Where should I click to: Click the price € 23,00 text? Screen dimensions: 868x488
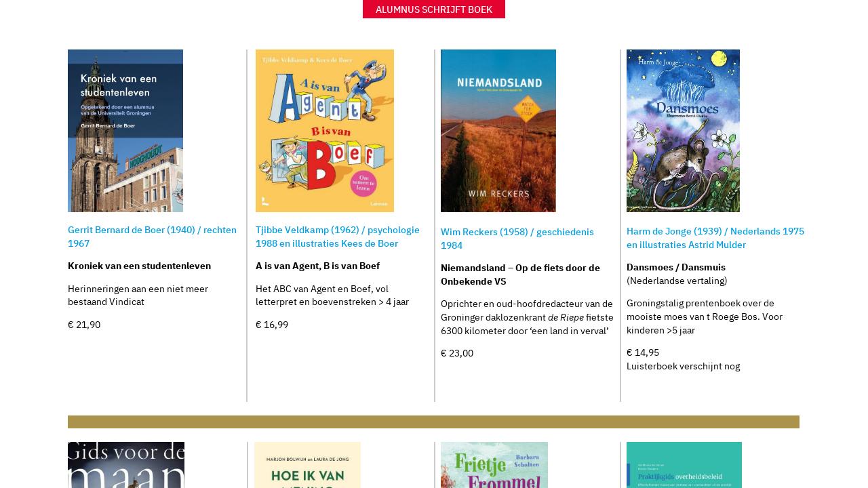pos(457,353)
